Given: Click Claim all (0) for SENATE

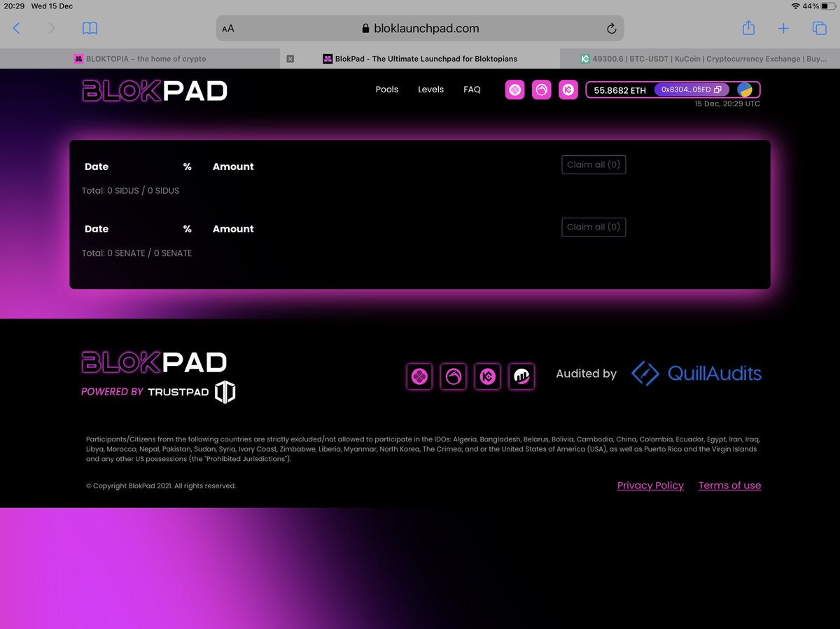Looking at the screenshot, I should [x=594, y=227].
